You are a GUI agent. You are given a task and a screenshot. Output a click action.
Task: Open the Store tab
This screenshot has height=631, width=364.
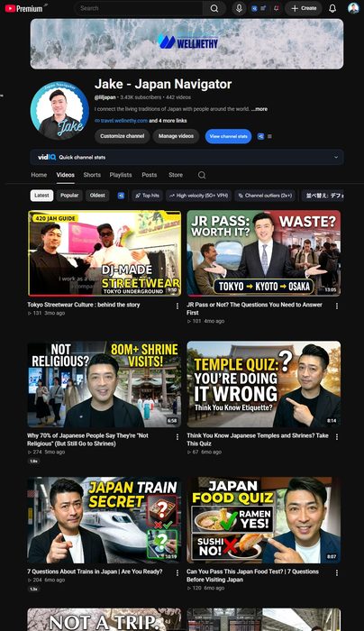coord(176,175)
